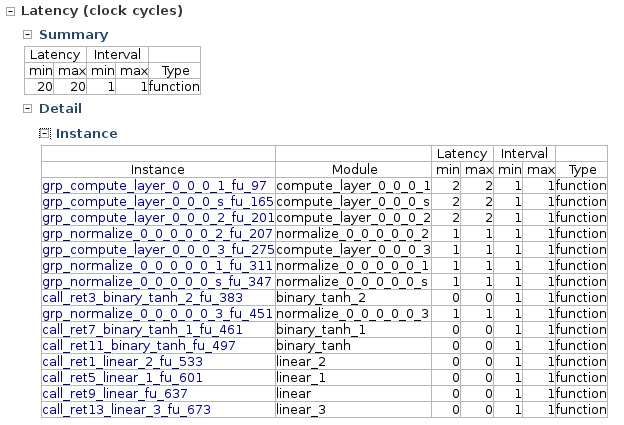
Task: Open call_ret11_binary_tanh_fu_497 instance link
Action: pos(139,345)
